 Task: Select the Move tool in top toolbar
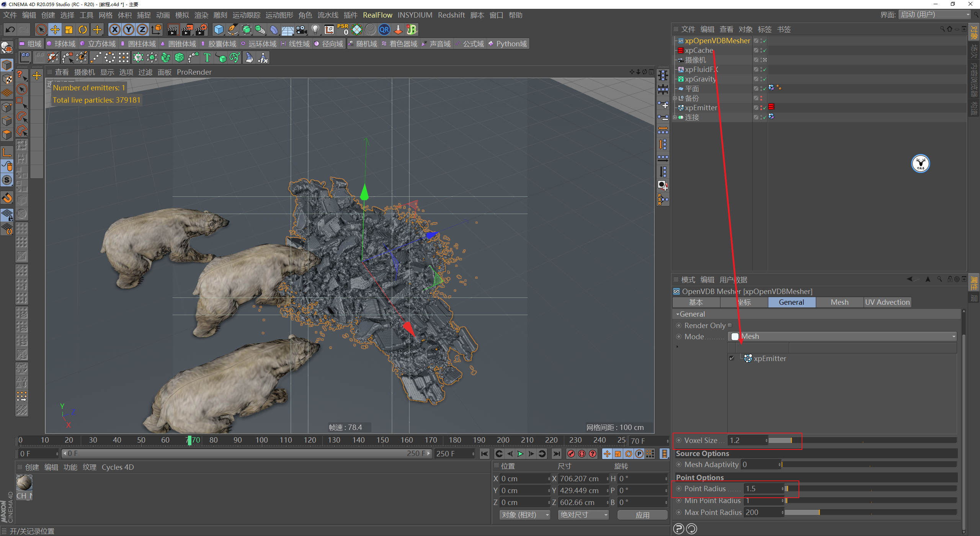[x=55, y=30]
